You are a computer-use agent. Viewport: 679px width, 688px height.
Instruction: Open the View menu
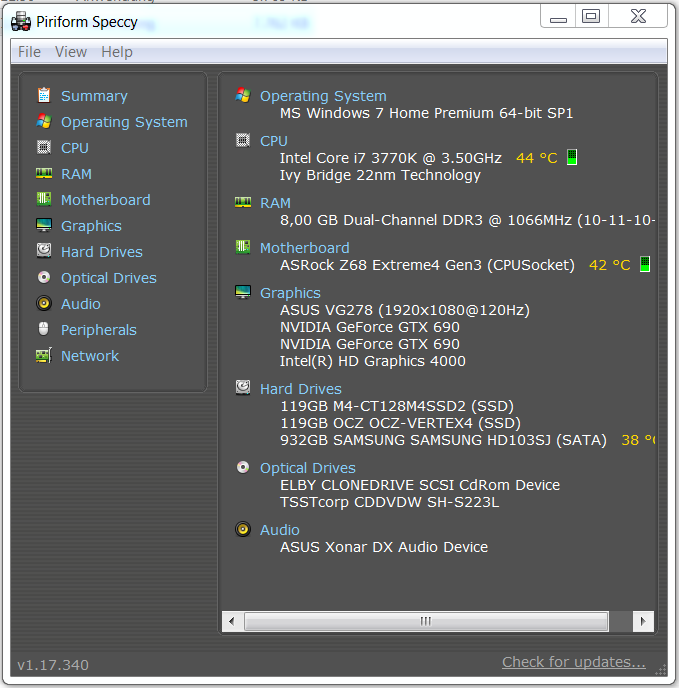[71, 52]
